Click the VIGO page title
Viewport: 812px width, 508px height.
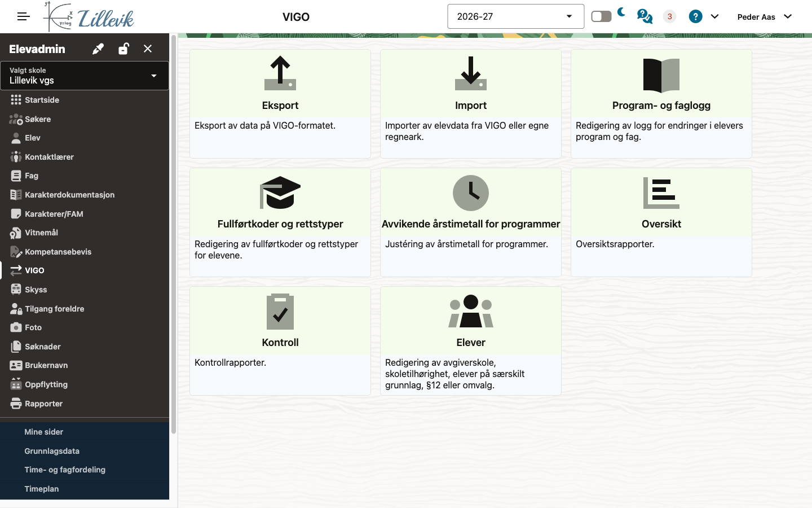tap(296, 17)
